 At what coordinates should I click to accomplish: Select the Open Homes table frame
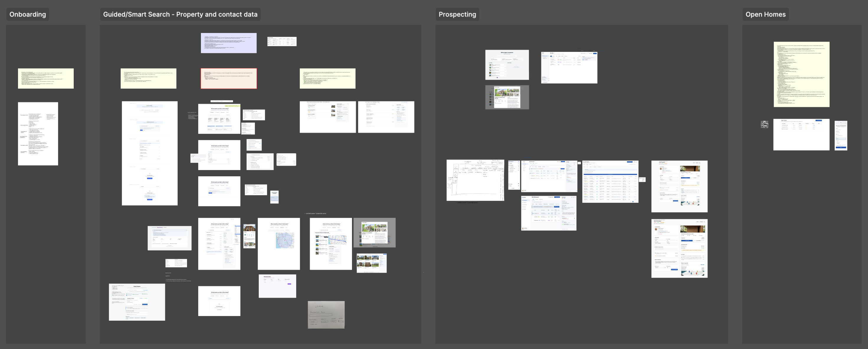pyautogui.click(x=801, y=134)
